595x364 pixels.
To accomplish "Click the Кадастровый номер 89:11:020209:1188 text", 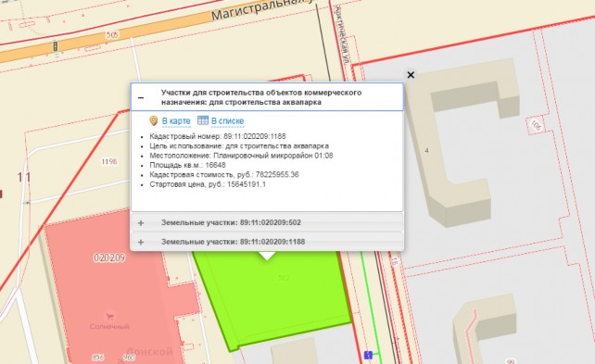I will coord(218,136).
